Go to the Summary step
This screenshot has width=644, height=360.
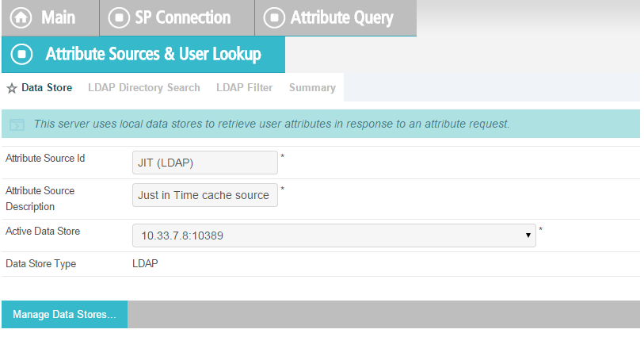312,87
